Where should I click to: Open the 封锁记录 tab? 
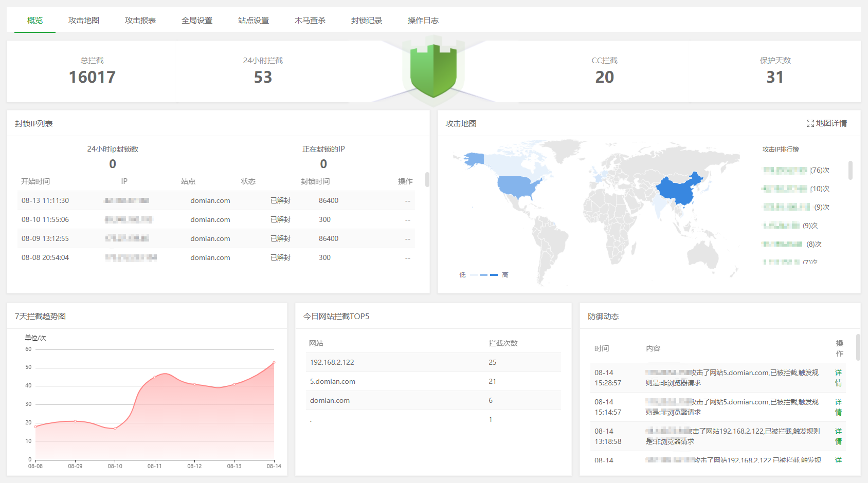click(x=366, y=21)
